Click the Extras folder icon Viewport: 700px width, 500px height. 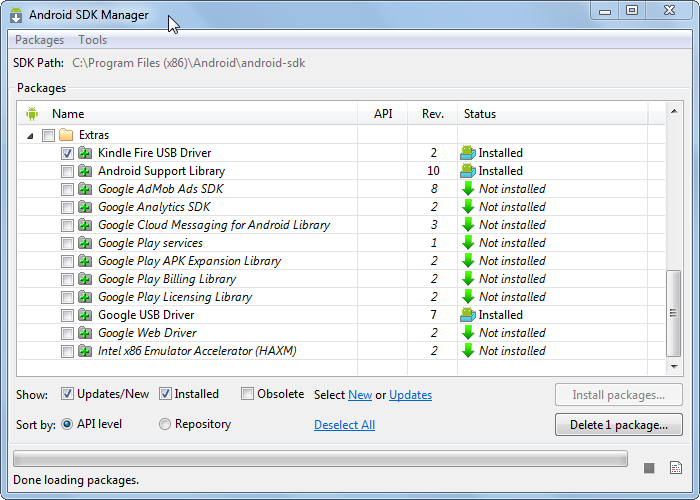pyautogui.click(x=67, y=135)
